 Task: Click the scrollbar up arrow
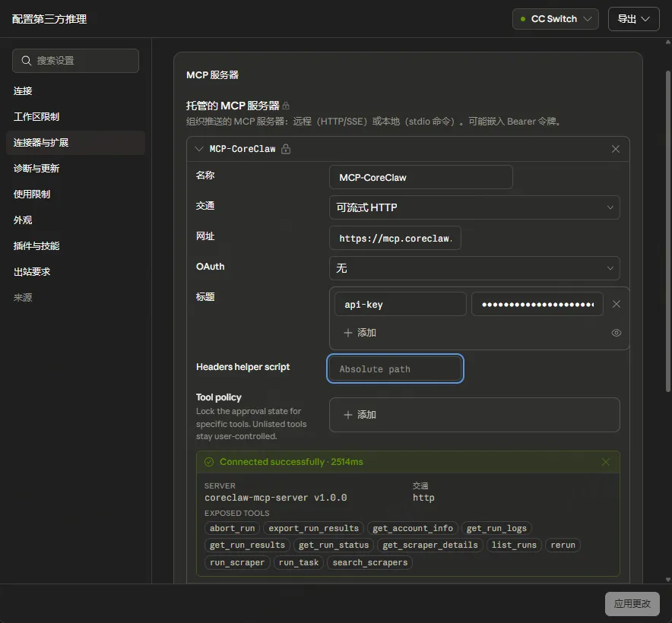tap(668, 42)
